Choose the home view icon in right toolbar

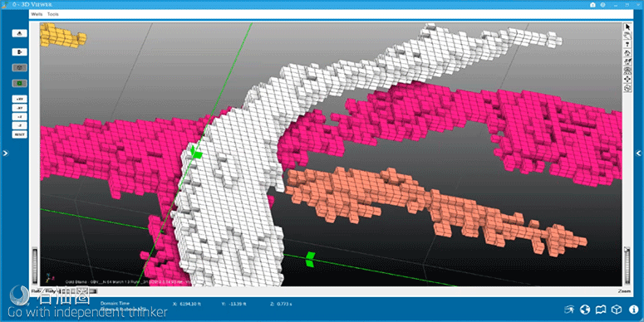pyautogui.click(x=627, y=53)
